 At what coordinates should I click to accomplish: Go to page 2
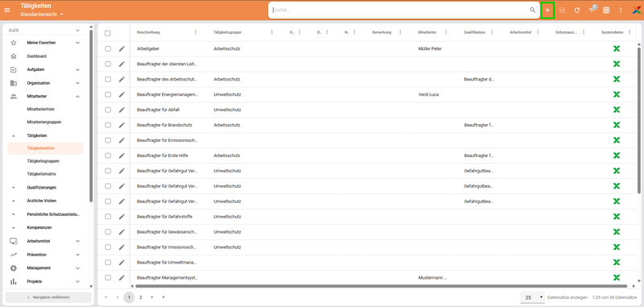[x=140, y=297]
